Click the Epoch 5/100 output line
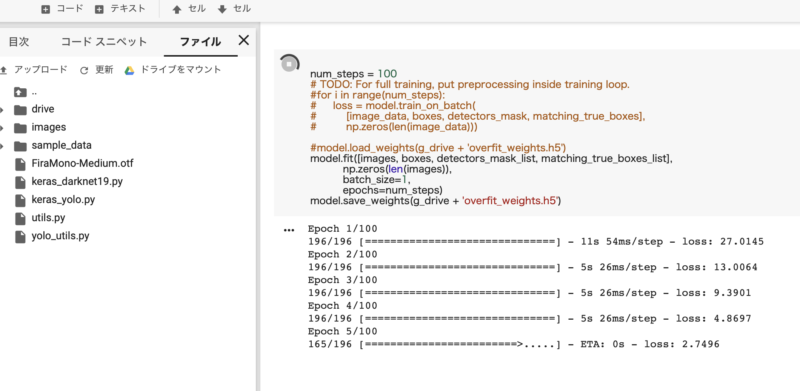 pyautogui.click(x=342, y=331)
